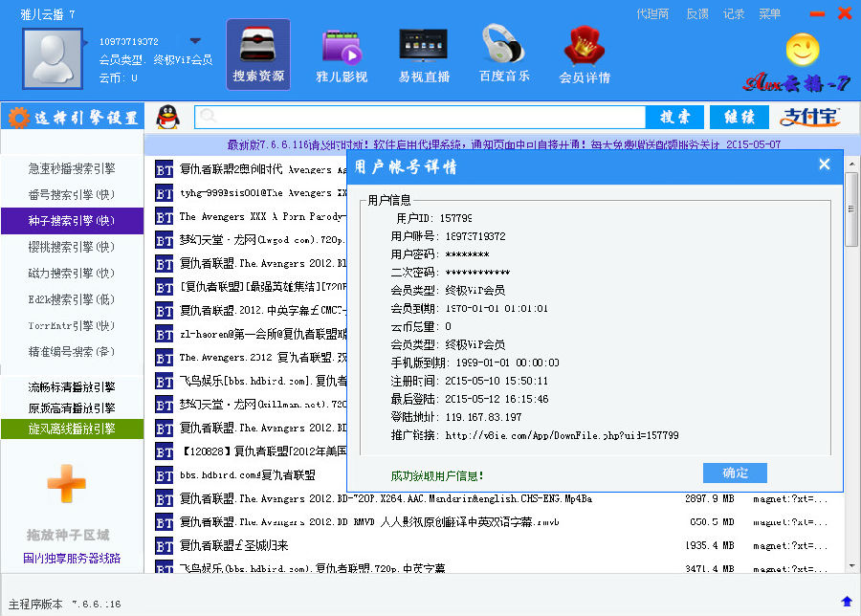
Task: Click 用户ID 157799 value
Action: pos(455,218)
